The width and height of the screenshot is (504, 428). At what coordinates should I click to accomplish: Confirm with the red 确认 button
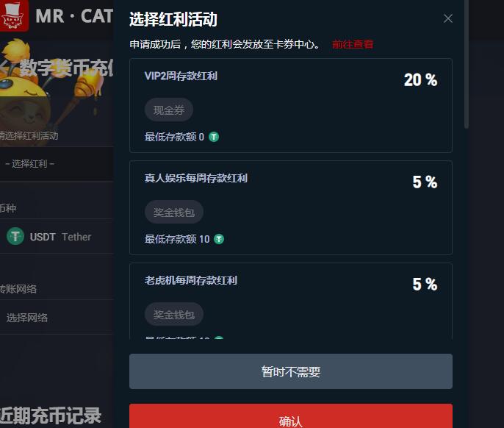291,416
